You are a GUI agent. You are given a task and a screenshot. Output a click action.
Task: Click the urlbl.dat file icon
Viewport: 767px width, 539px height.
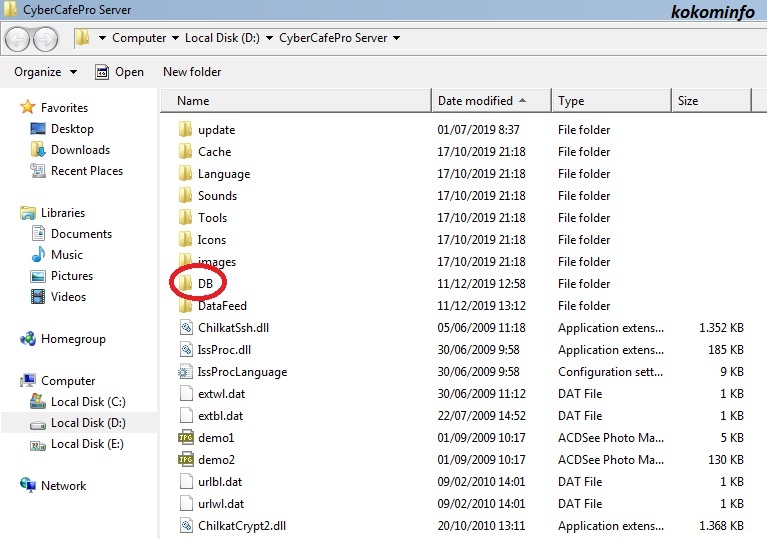[x=186, y=482]
